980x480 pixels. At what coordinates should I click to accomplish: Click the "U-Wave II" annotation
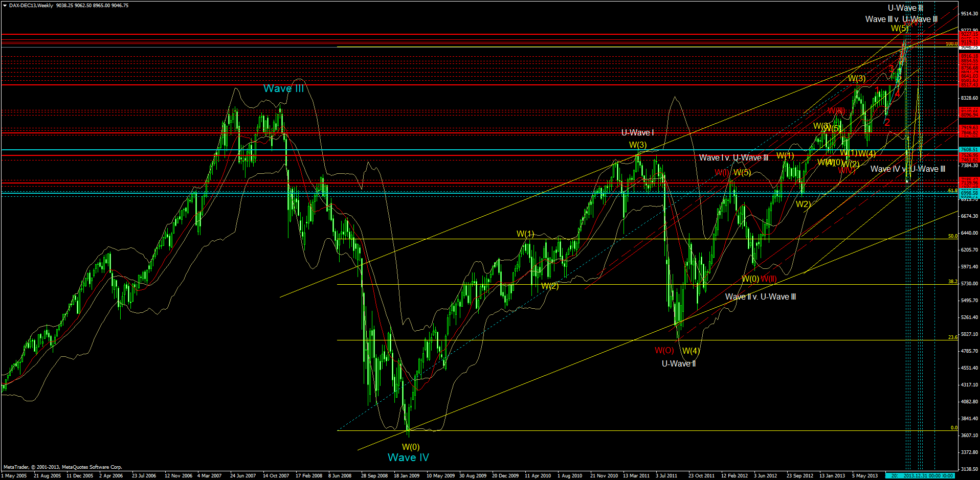pos(678,363)
